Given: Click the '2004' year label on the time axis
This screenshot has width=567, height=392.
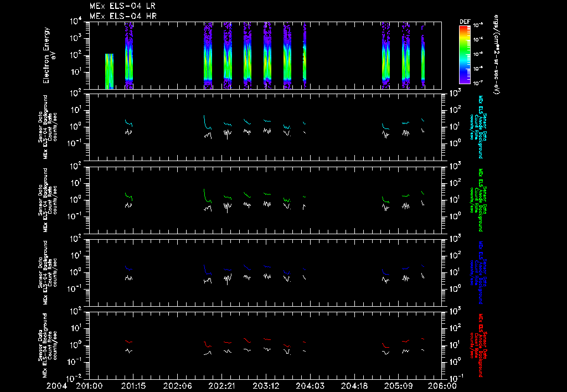Looking at the screenshot, I should point(56,386).
